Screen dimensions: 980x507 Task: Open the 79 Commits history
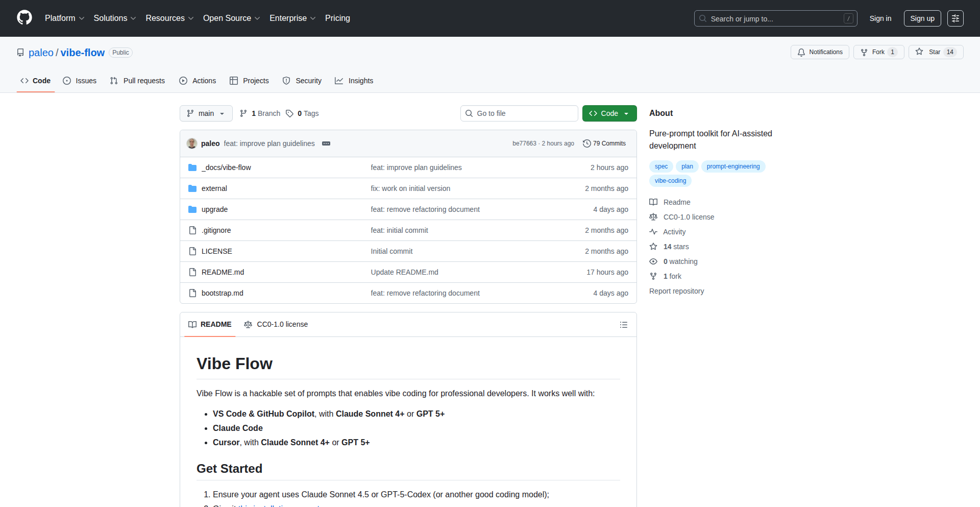coord(604,143)
